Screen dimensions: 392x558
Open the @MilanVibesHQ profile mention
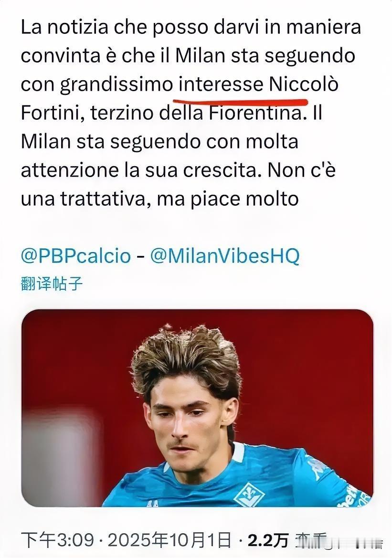coord(225,256)
